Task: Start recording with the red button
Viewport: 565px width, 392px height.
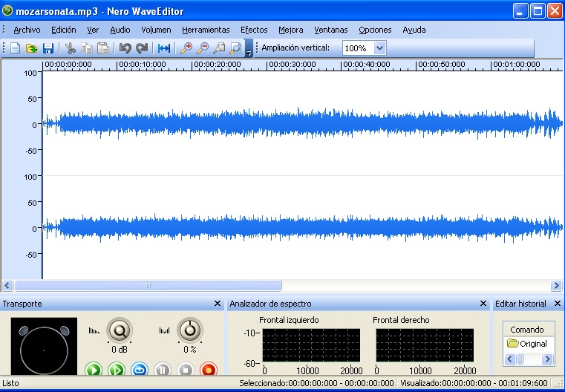Action: 209,370
